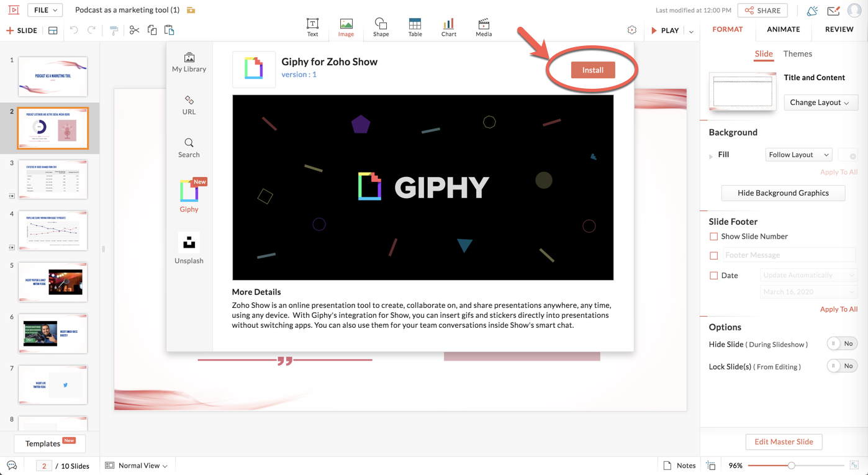Switch to the FORMAT tab

728,29
